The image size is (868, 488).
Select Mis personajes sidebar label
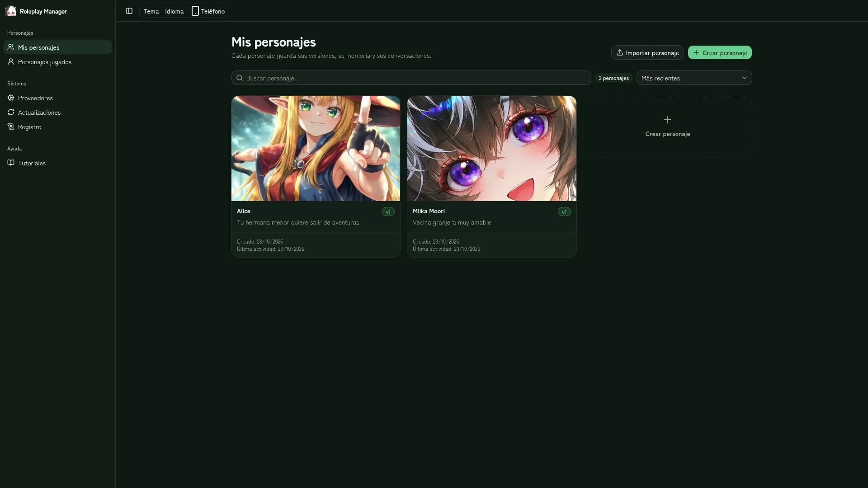tap(38, 47)
